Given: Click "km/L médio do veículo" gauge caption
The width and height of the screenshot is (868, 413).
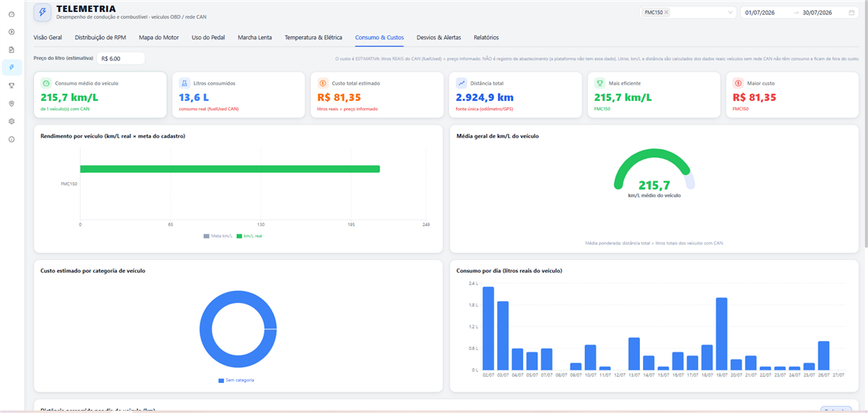Looking at the screenshot, I should point(654,195).
